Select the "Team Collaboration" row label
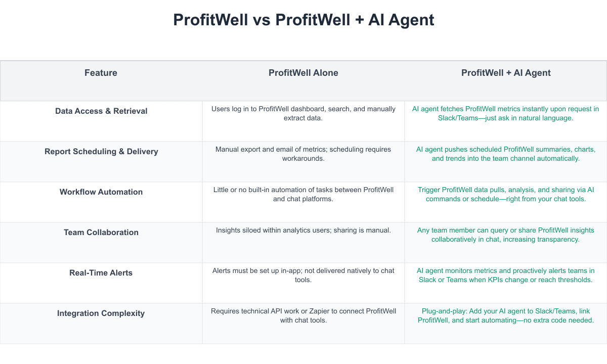 tap(101, 233)
